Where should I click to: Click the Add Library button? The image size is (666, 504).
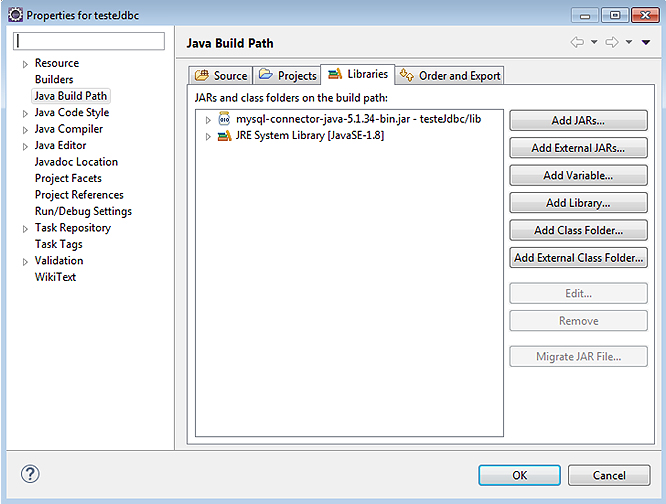click(578, 203)
